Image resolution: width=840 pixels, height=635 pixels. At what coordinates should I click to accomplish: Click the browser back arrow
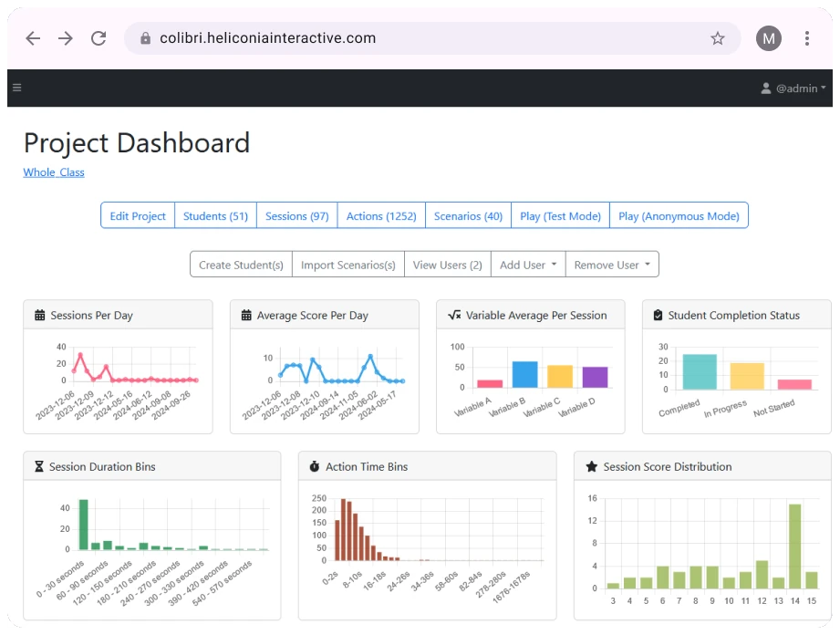pos(31,38)
